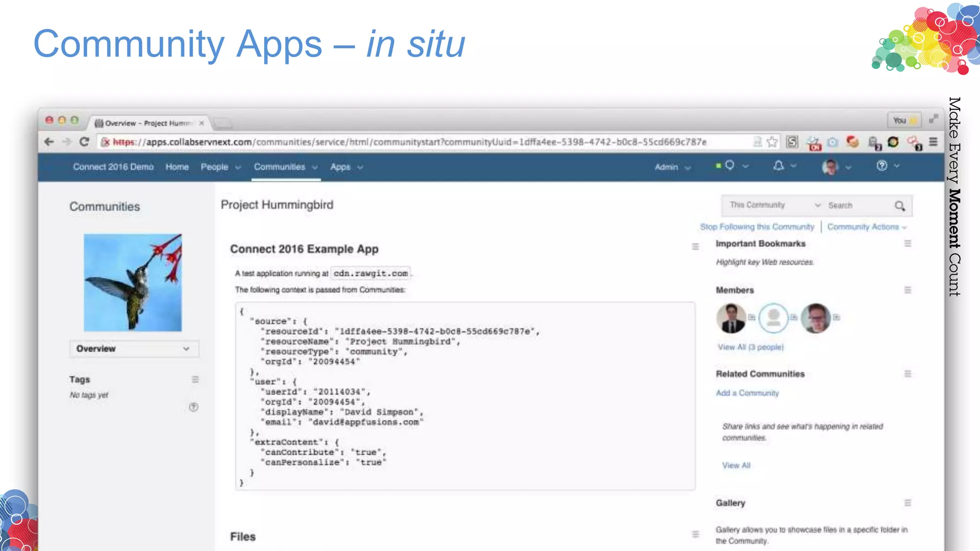
Task: Click the business card icon beside third member
Action: coord(836,317)
